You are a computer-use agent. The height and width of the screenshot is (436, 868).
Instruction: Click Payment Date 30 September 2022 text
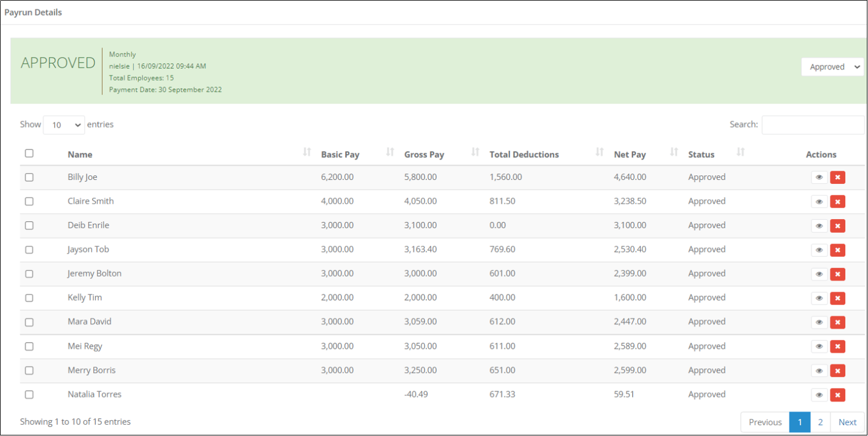coord(165,90)
